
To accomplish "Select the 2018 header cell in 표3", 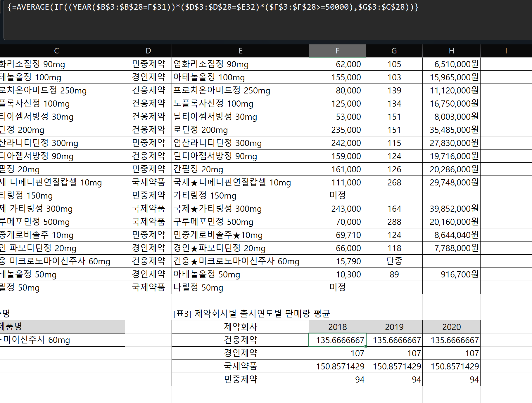I will [337, 327].
